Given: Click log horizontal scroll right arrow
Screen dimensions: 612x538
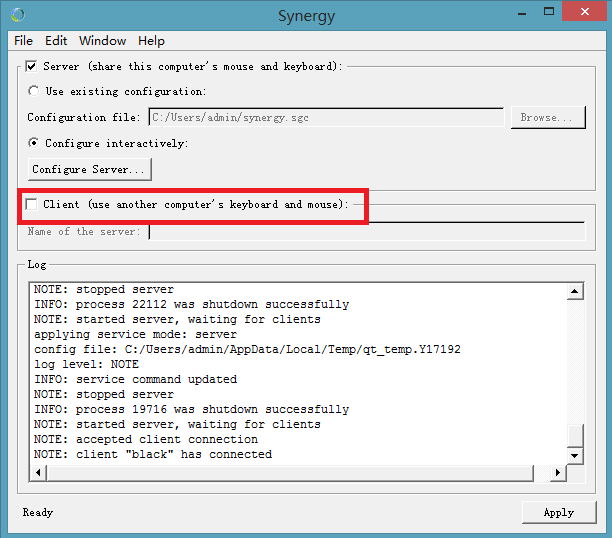Looking at the screenshot, I should click(558, 473).
